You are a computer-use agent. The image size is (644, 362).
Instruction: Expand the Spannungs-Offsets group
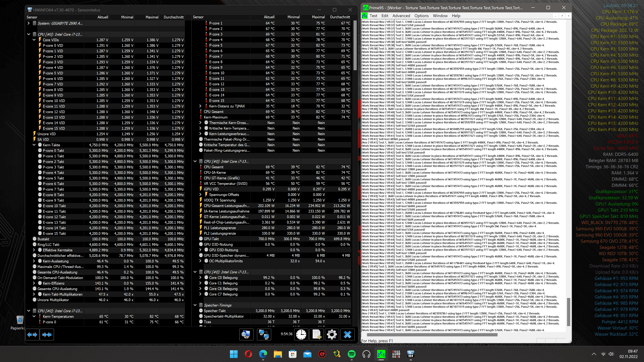tap(200, 195)
